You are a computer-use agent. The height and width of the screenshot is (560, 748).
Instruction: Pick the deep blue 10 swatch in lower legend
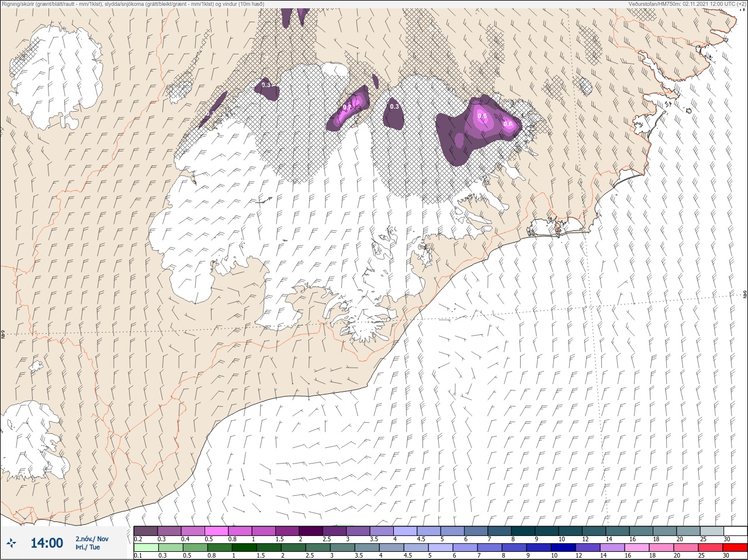563,548
